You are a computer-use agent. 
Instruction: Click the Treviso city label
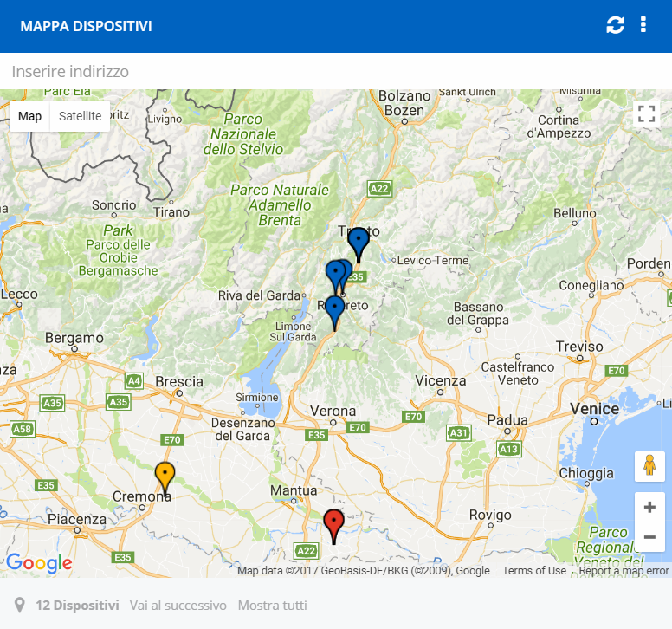tap(579, 346)
